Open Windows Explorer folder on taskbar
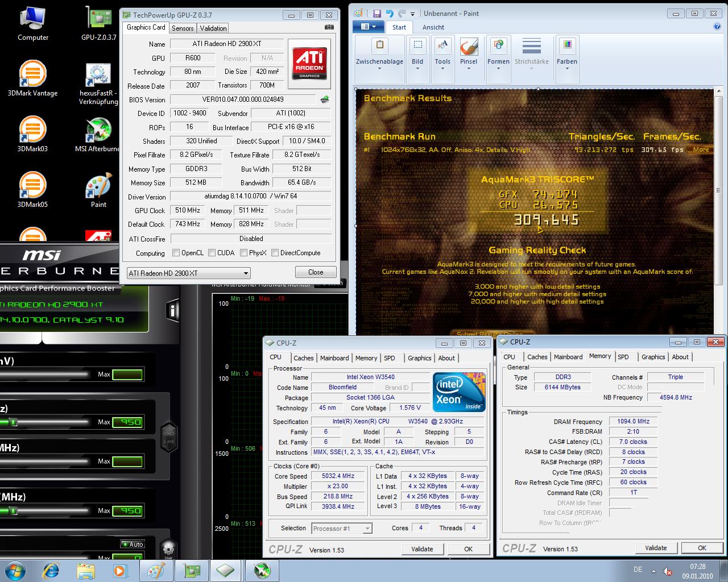The height and width of the screenshot is (582, 728). (x=86, y=570)
